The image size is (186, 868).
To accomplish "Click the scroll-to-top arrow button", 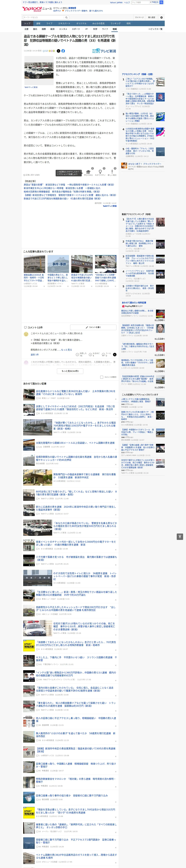I will pos(180,536).
